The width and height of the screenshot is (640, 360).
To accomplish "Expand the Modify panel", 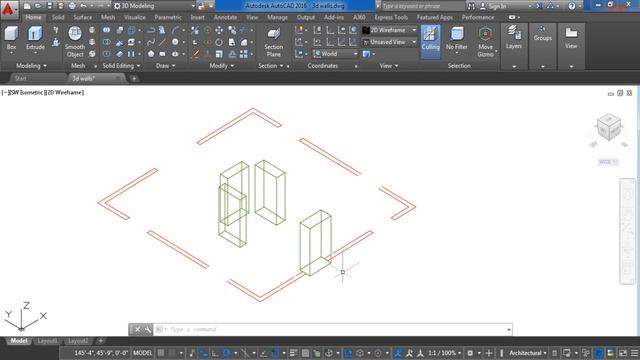I will click(x=222, y=66).
